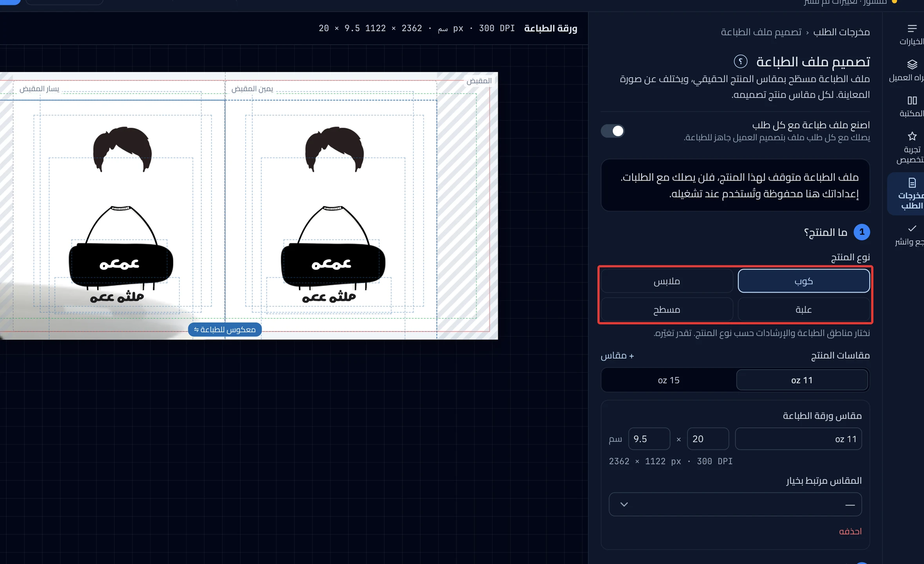The height and width of the screenshot is (564, 924).
Task: Select مسطح product type
Action: click(667, 309)
